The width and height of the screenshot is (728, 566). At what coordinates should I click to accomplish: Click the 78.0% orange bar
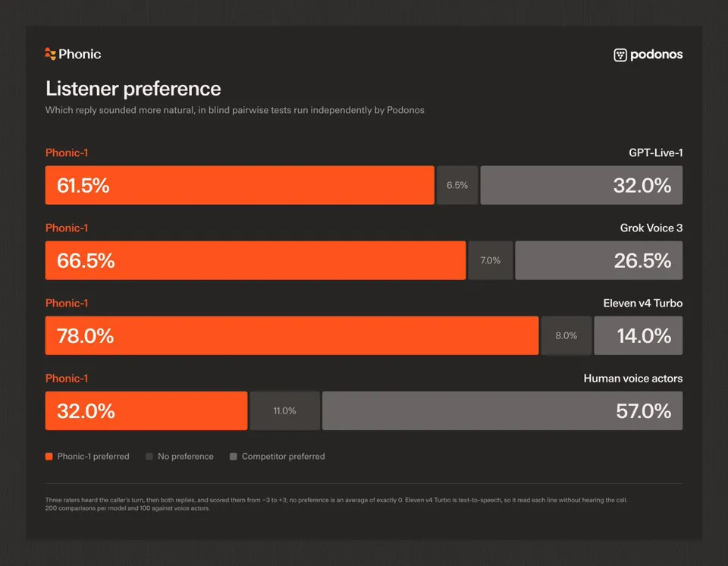[292, 335]
